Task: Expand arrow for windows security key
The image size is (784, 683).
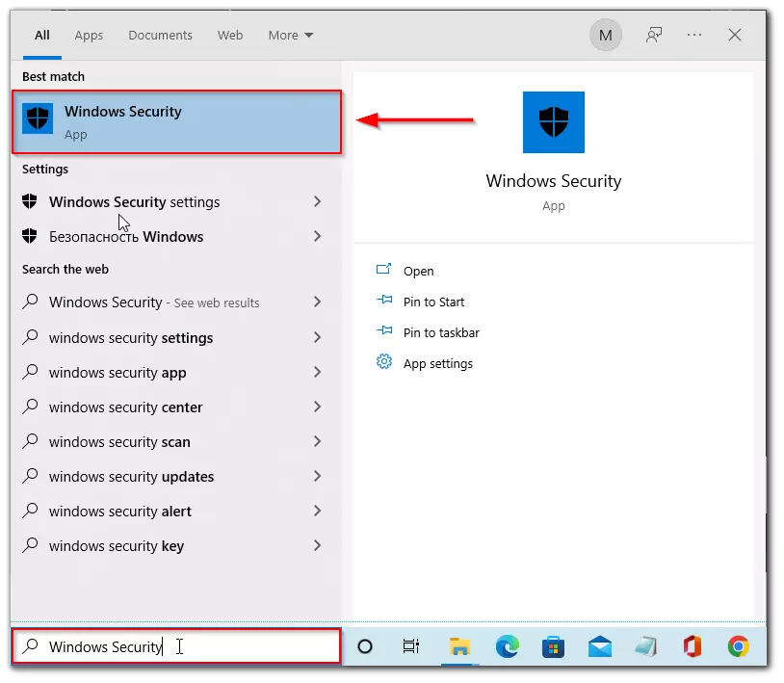Action: point(317,546)
